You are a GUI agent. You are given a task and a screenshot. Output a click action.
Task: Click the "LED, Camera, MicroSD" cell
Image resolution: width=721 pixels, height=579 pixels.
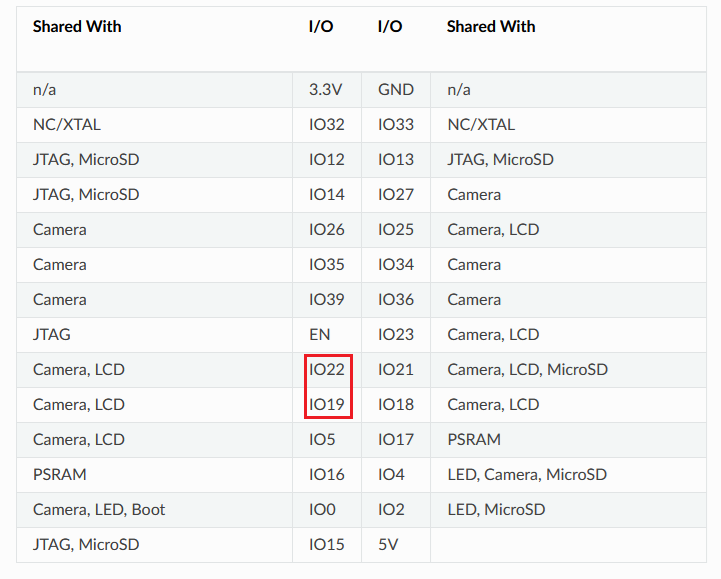526,475
